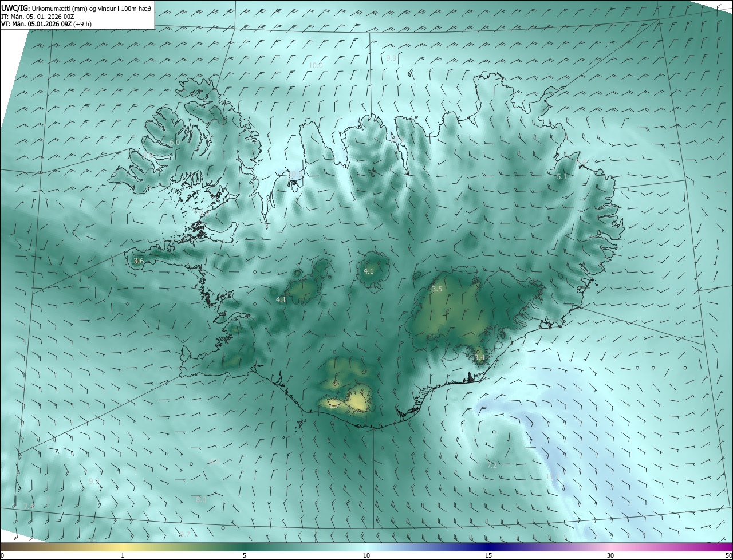Click the "6.0" label over the Westfjords

tap(175, 142)
